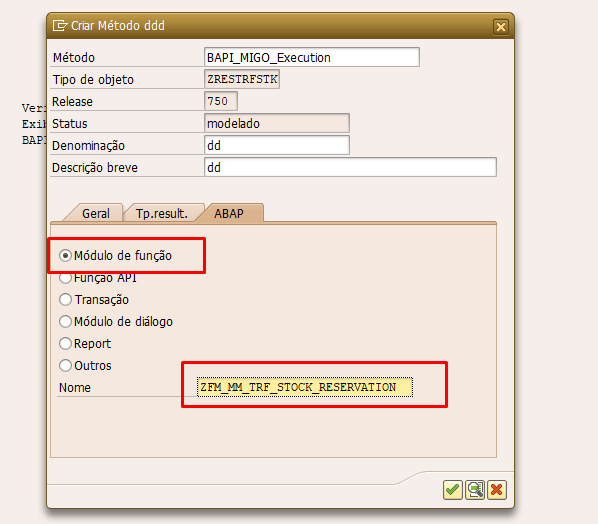Click the Método label text
Screen dimensions: 598x524
[x=74, y=58]
